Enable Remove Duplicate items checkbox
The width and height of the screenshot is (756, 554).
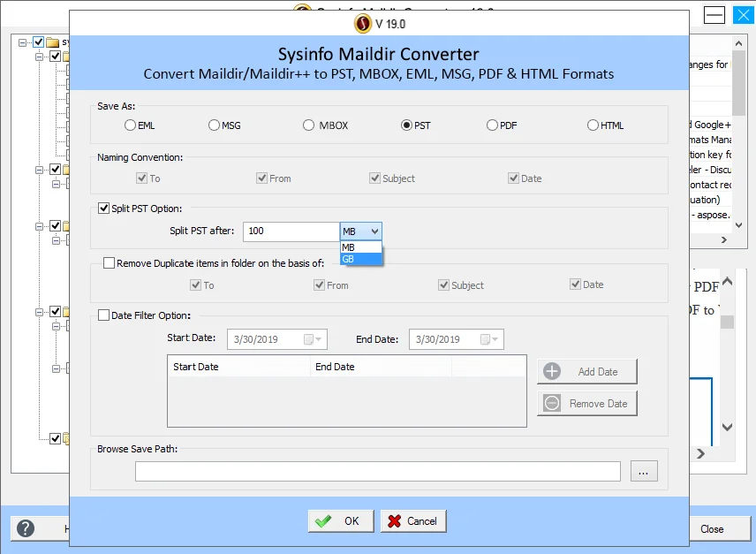coord(109,262)
